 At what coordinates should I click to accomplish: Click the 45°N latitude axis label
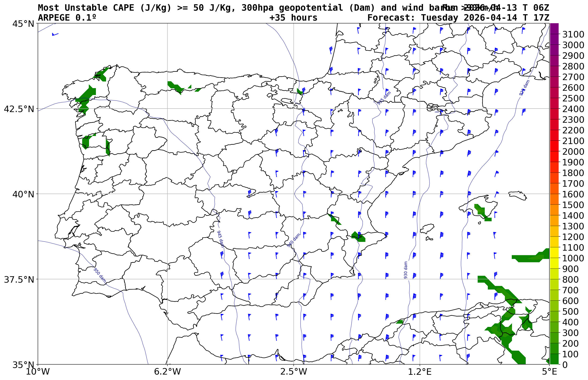[23, 24]
